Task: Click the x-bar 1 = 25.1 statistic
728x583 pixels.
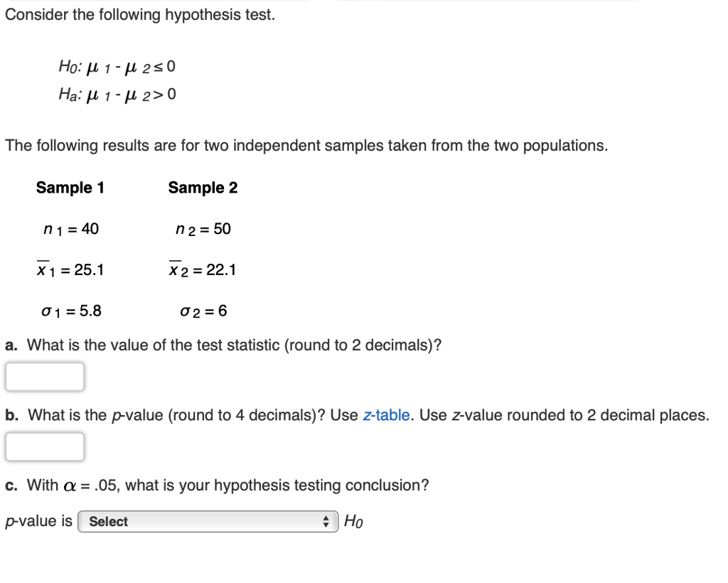Action: [71, 269]
